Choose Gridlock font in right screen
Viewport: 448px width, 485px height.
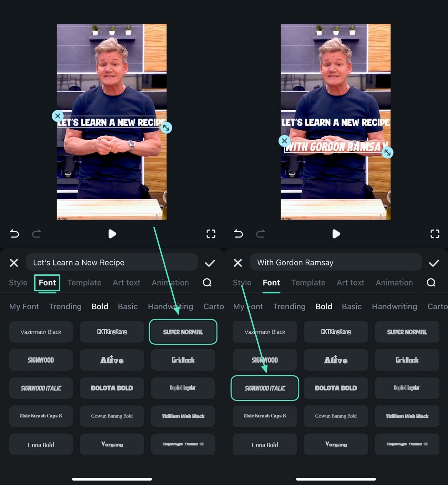[407, 360]
